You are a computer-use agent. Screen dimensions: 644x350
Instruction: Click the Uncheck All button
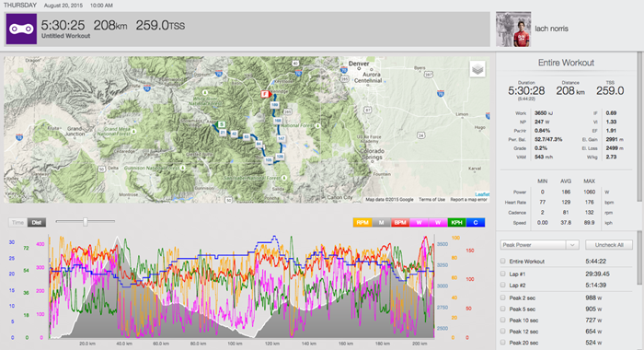click(609, 245)
